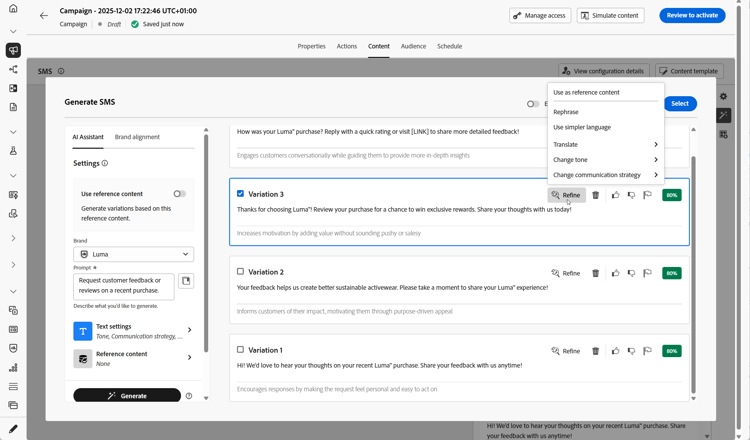Viewport: 750px width, 440px height.
Task: Click the variations list vertical scrollbar
Action: (x=693, y=273)
